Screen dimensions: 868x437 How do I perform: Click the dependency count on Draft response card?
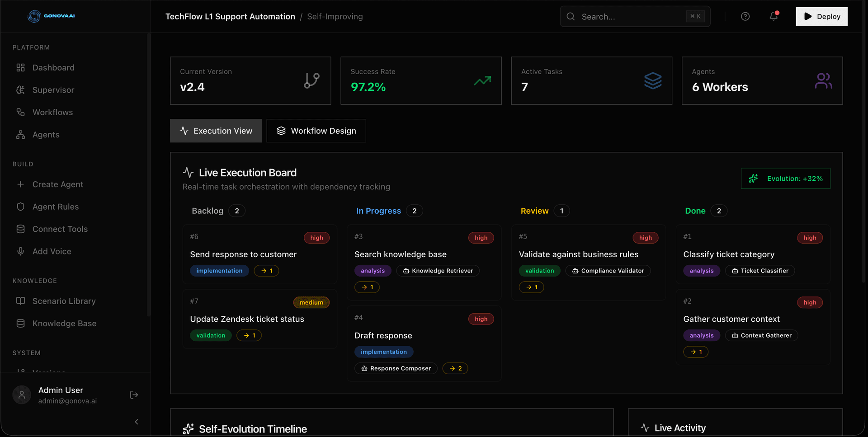455,368
